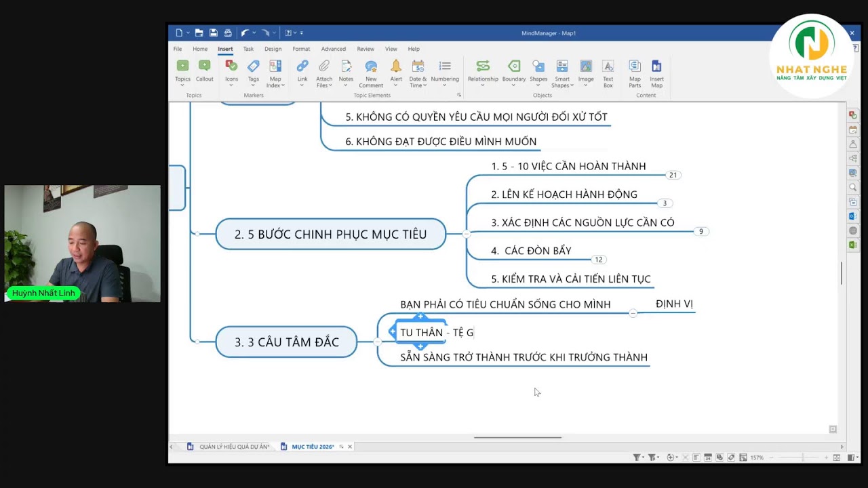Viewport: 868px width, 488px height.
Task: Expand the Date & Time dropdown arrow
Action: [x=425, y=85]
